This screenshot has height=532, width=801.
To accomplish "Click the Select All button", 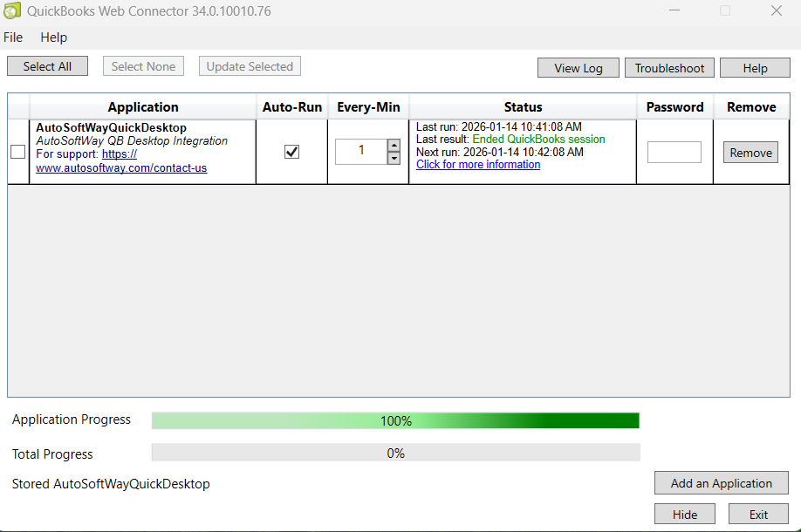I will coord(47,66).
